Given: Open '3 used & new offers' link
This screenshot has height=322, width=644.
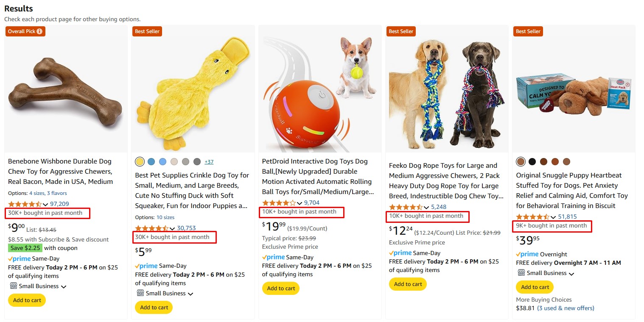Looking at the screenshot, I should [566, 308].
